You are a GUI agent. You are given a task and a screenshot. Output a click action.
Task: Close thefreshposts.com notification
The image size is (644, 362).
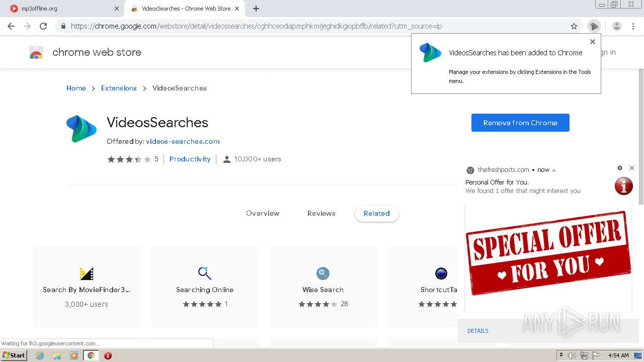632,168
